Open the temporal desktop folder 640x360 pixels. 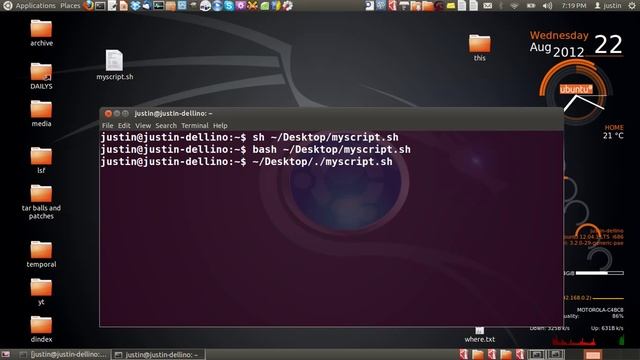click(x=41, y=254)
